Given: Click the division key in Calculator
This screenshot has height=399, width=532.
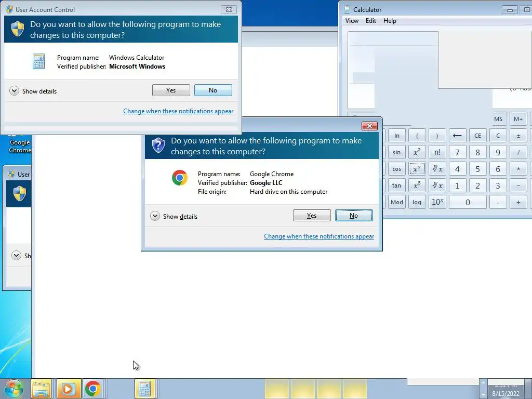Looking at the screenshot, I should 518,152.
